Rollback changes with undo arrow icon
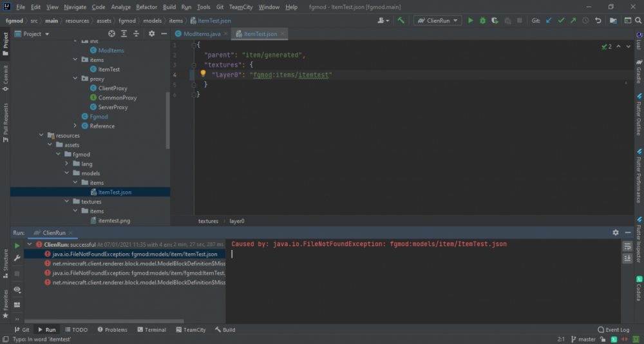The image size is (644, 344). (598, 20)
